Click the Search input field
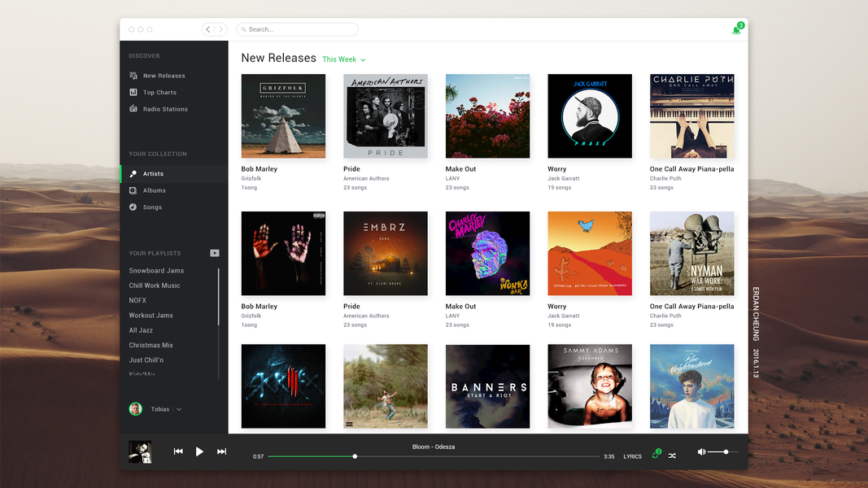Screen dimensions: 868x488 [x=297, y=29]
